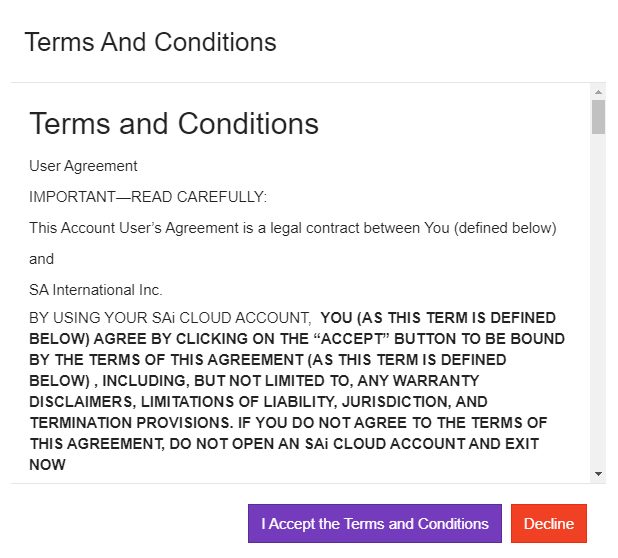Image resolution: width=618 pixels, height=558 pixels.
Task: Click the large Terms and Conditions heading in the agreement
Action: click(174, 123)
